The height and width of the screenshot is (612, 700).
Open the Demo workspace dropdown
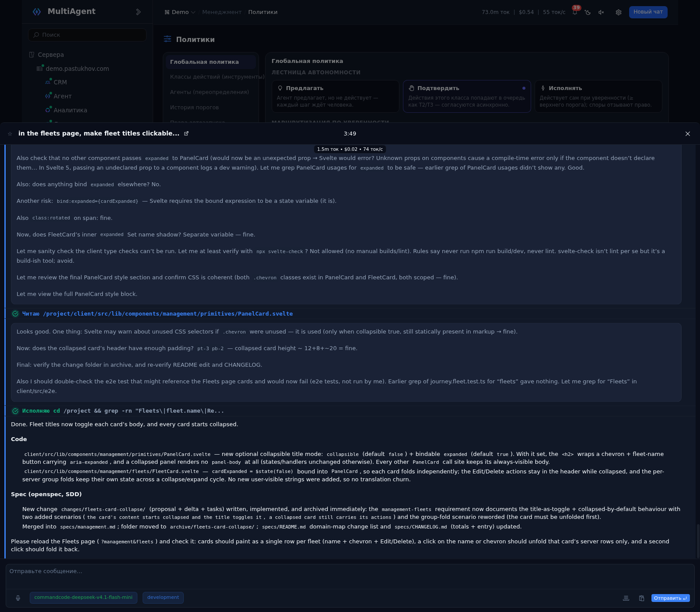pos(180,12)
